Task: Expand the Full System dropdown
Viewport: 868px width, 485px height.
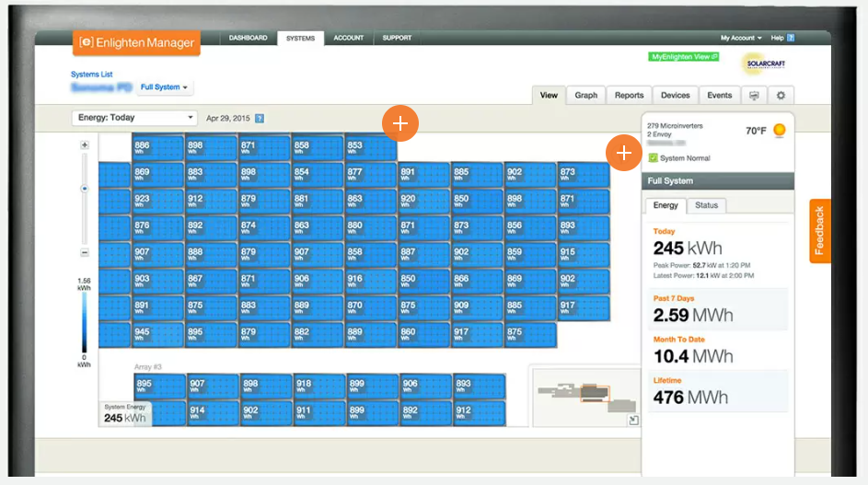Action: pos(164,87)
